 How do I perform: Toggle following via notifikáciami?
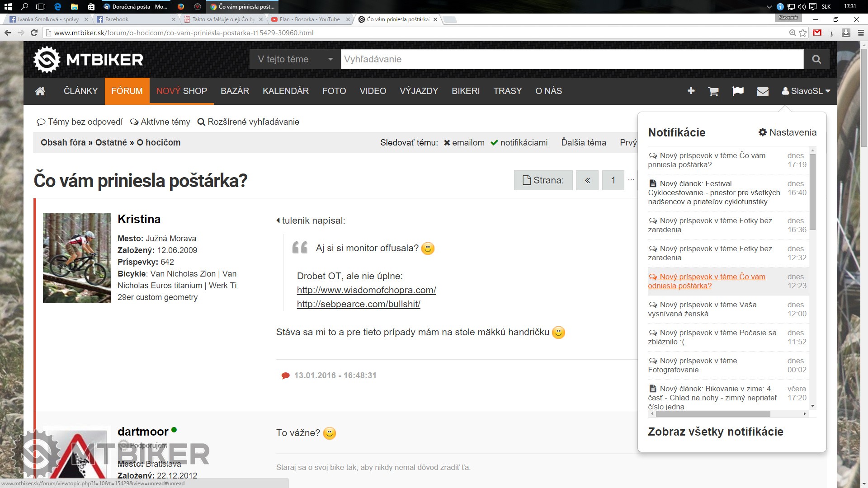point(519,143)
